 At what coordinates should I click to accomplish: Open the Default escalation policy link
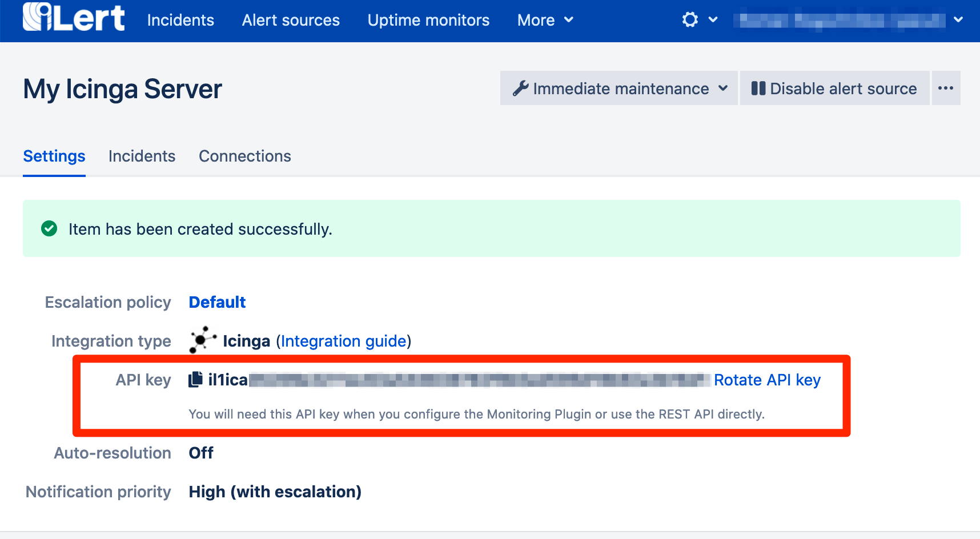[217, 302]
